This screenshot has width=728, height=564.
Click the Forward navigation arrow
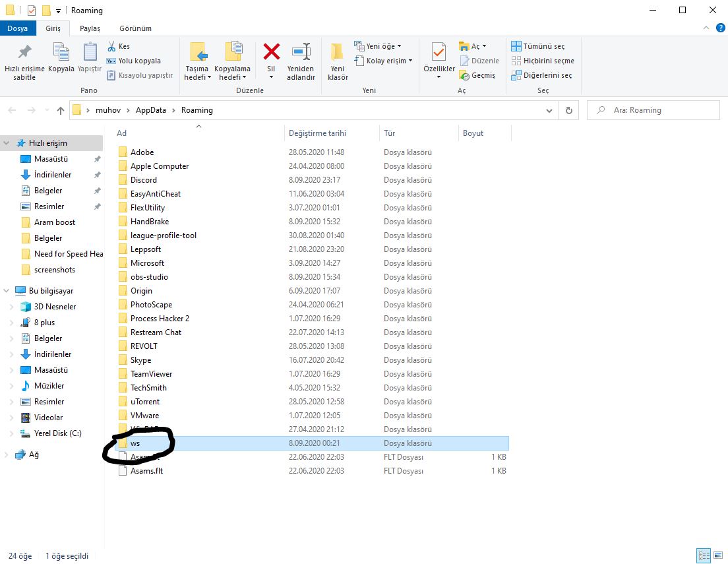31,110
